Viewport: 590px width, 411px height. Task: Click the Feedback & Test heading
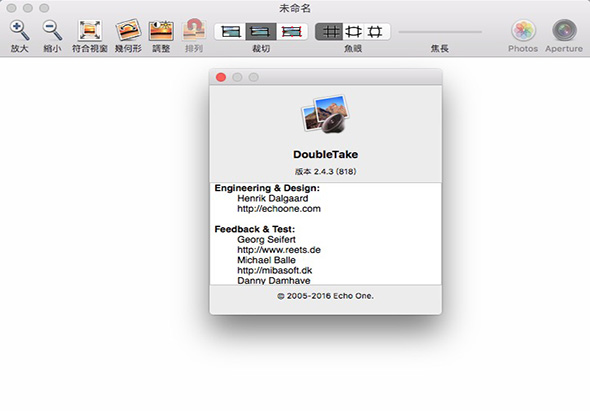pos(255,229)
